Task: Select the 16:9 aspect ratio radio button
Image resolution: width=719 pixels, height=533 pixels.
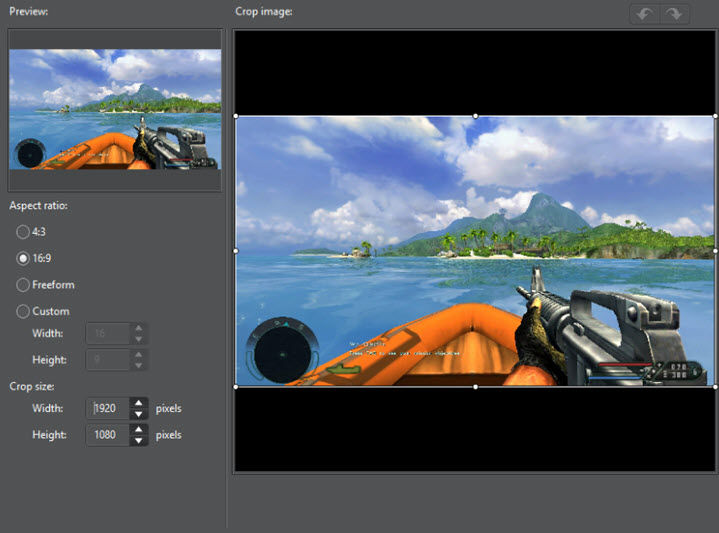Action: click(23, 258)
